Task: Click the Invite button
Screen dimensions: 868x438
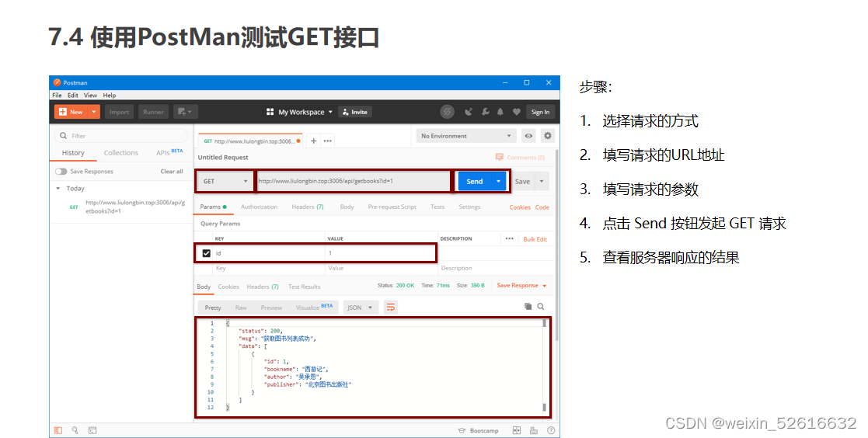Action: pyautogui.click(x=355, y=112)
